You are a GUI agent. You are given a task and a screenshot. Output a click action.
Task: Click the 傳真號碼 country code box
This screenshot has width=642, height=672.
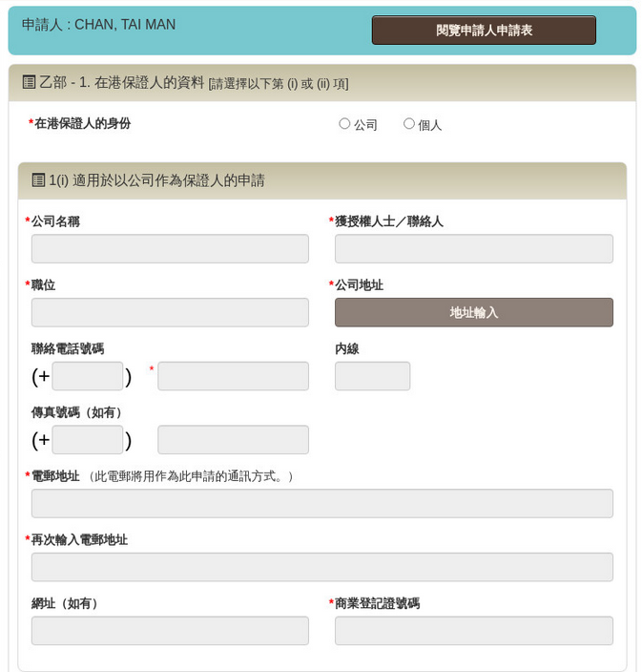88,440
